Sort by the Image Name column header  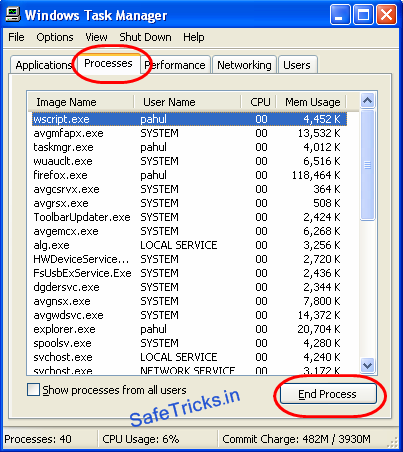[81, 102]
